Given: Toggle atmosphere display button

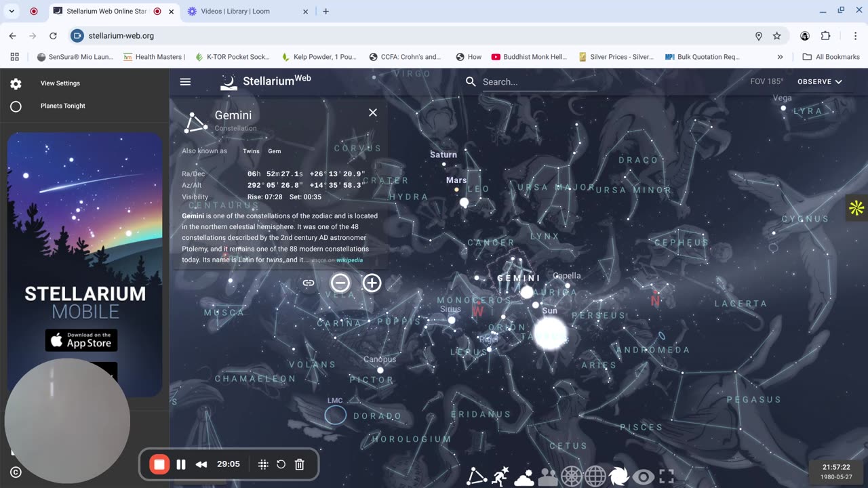Looking at the screenshot, I should (524, 478).
